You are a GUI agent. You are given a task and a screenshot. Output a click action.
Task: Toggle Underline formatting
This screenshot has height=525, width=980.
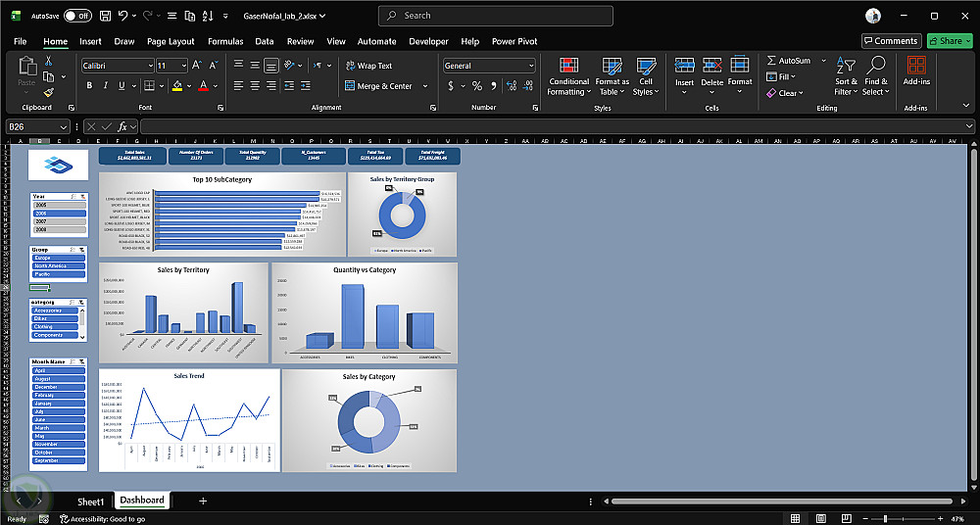122,85
